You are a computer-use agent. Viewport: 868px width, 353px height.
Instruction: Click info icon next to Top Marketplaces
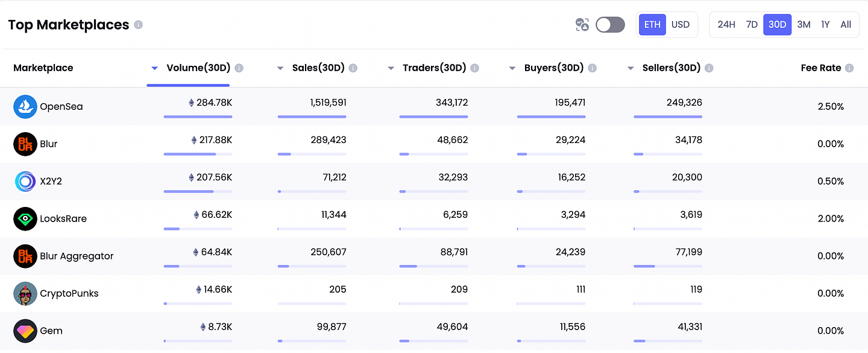point(139,25)
